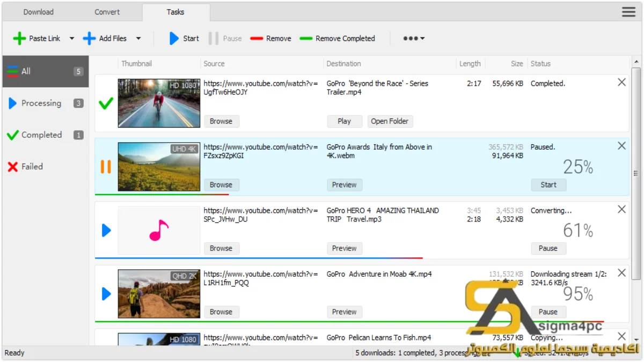Click the pink music note thumbnail

point(159,231)
